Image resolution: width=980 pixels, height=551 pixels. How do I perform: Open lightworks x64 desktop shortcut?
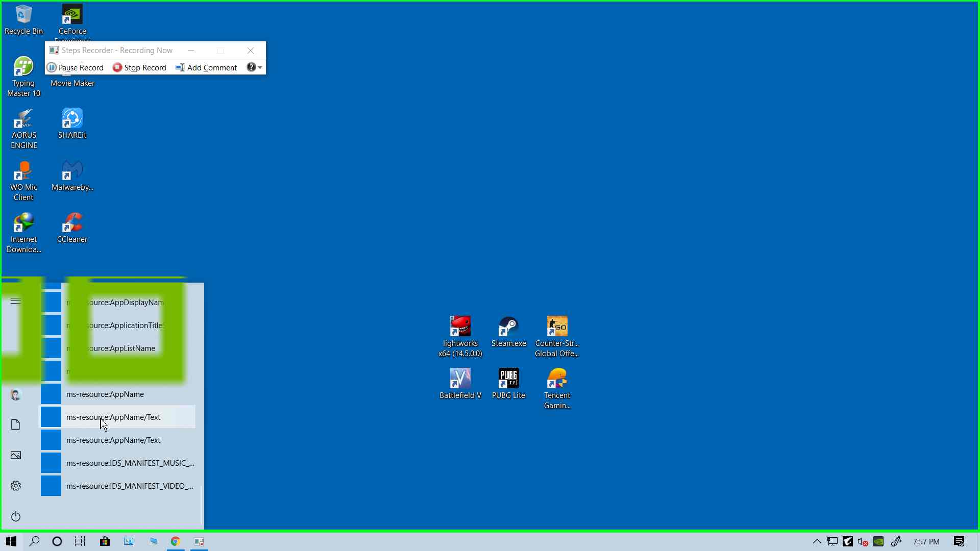tap(460, 337)
